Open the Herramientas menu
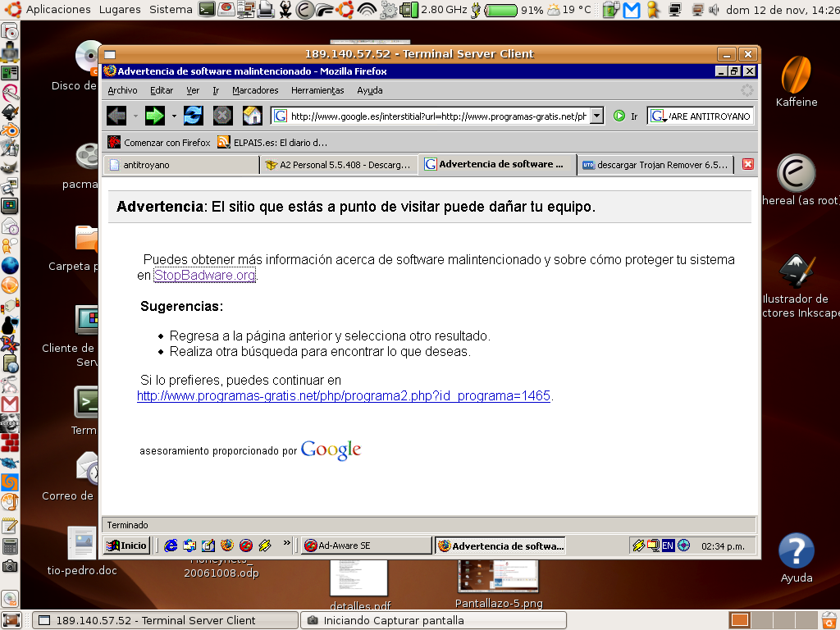This screenshot has height=630, width=840. point(317,90)
